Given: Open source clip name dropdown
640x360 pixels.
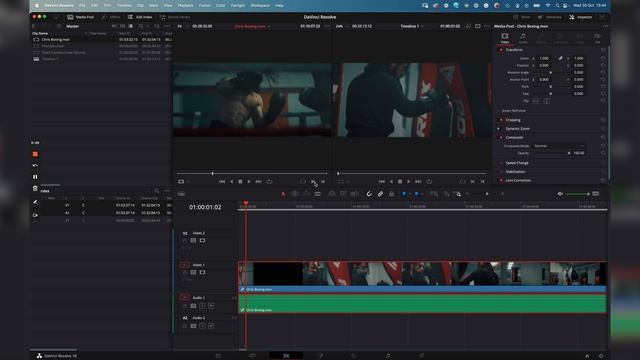Looking at the screenshot, I should [x=252, y=26].
